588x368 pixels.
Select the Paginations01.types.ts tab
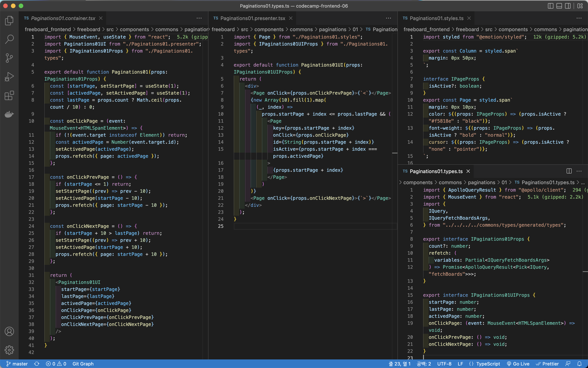[x=436, y=171]
